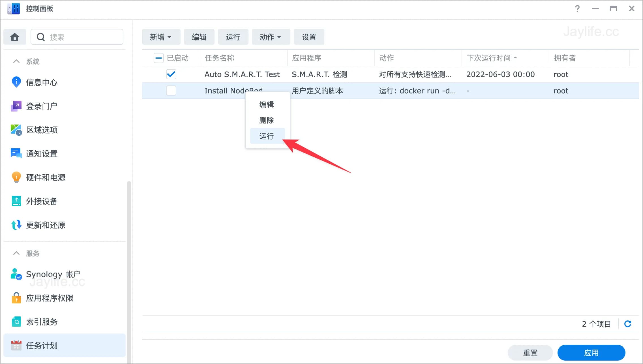Screen dimensions: 643x364
Task: Click the 应用 button
Action: [591, 352]
